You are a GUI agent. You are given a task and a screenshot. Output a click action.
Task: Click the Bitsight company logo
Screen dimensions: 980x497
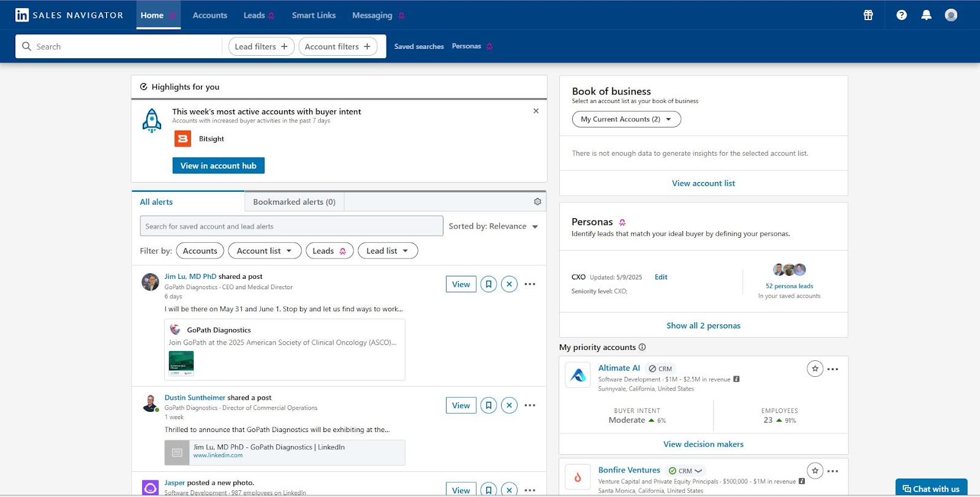tap(183, 139)
